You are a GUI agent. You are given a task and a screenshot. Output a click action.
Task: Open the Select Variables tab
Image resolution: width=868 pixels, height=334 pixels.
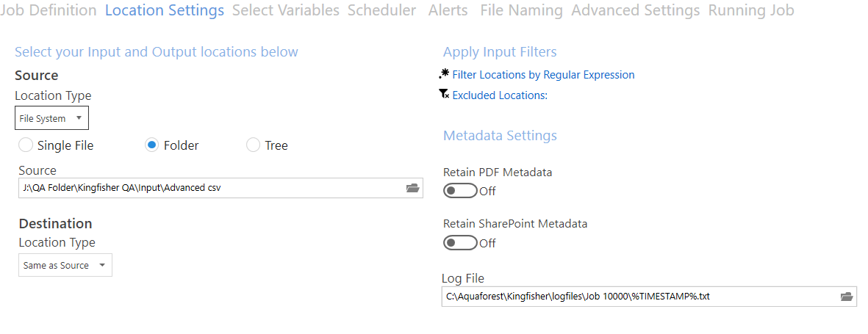click(x=286, y=10)
